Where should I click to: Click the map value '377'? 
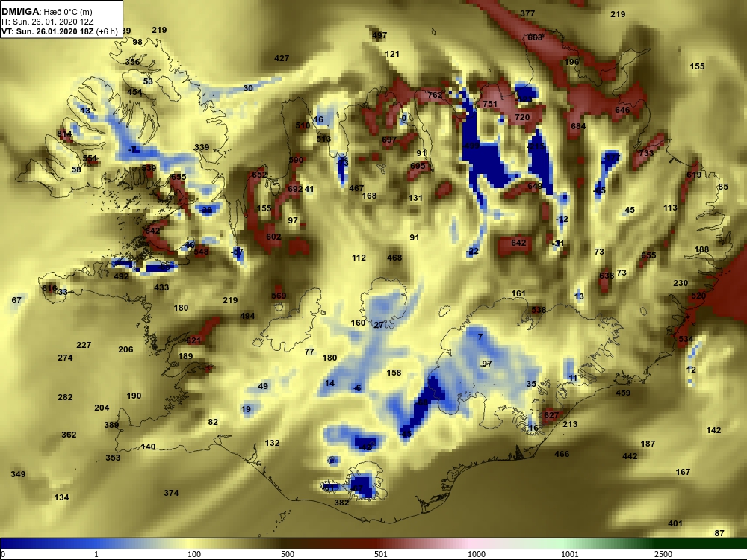527,13
